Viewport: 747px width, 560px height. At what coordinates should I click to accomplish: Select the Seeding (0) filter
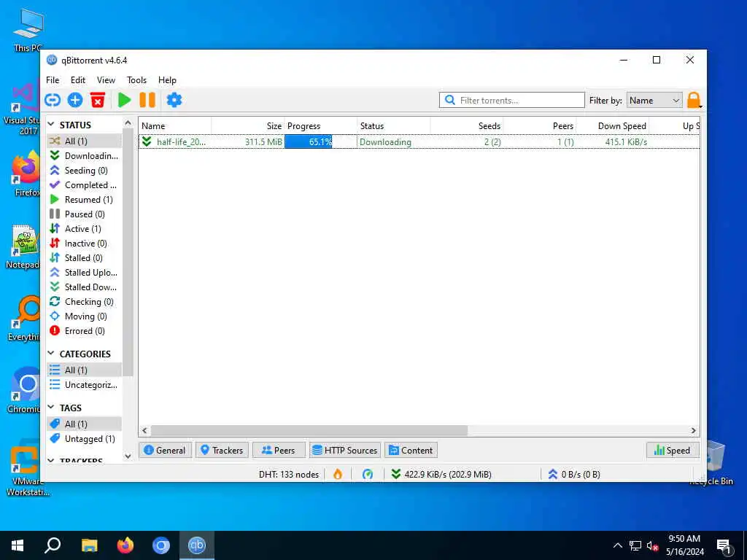85,171
